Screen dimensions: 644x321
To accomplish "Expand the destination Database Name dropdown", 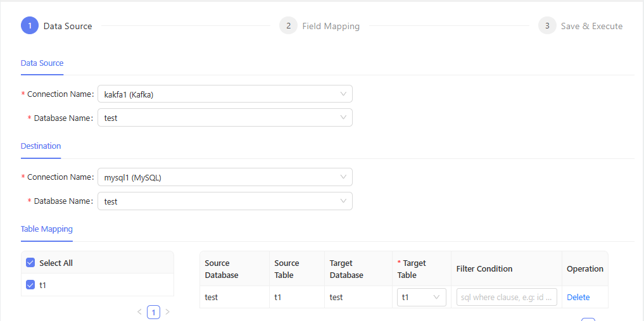I will point(225,201).
